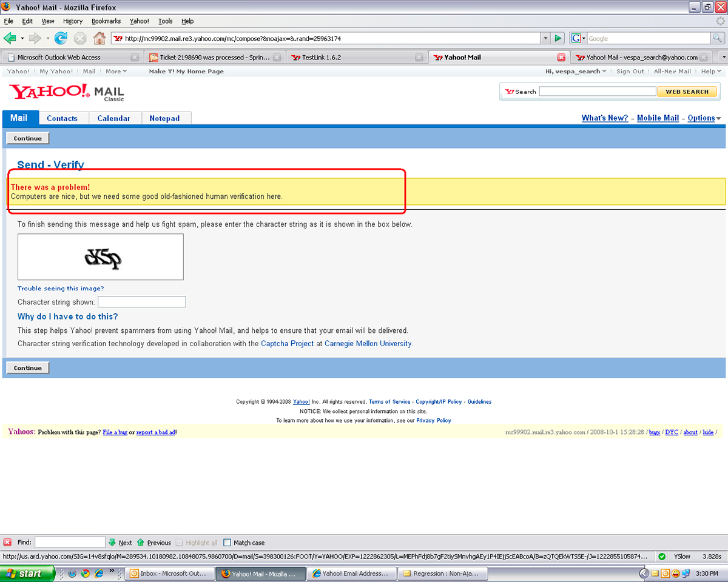Image resolution: width=728 pixels, height=582 pixels.
Task: Reload the current page
Action: (61, 38)
